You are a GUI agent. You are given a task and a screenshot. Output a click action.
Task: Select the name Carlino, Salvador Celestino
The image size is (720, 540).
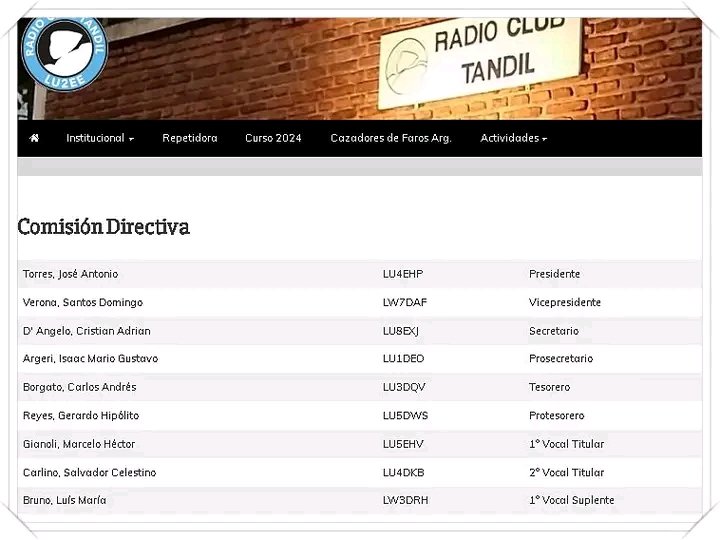[x=90, y=472]
